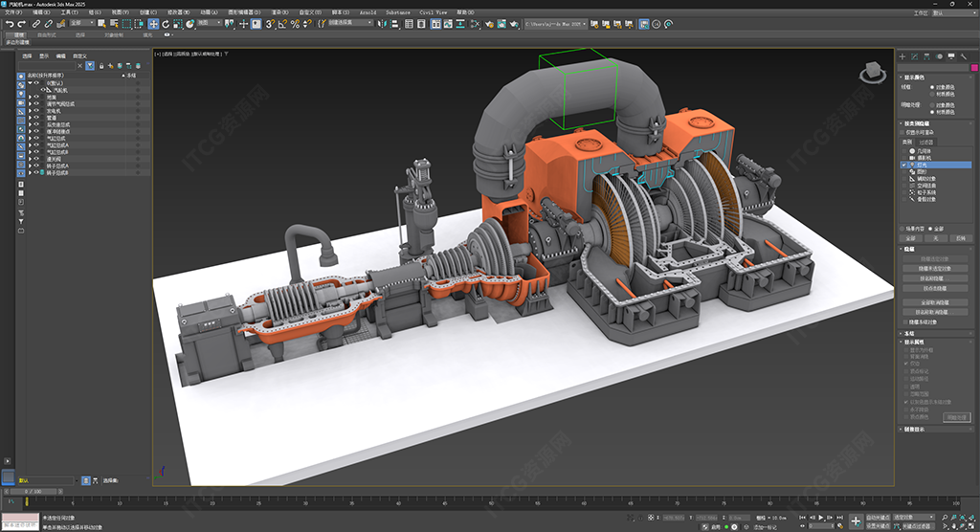Image resolution: width=980 pixels, height=532 pixels.
Task: Click the ViewCube in the viewport
Action: [871, 72]
